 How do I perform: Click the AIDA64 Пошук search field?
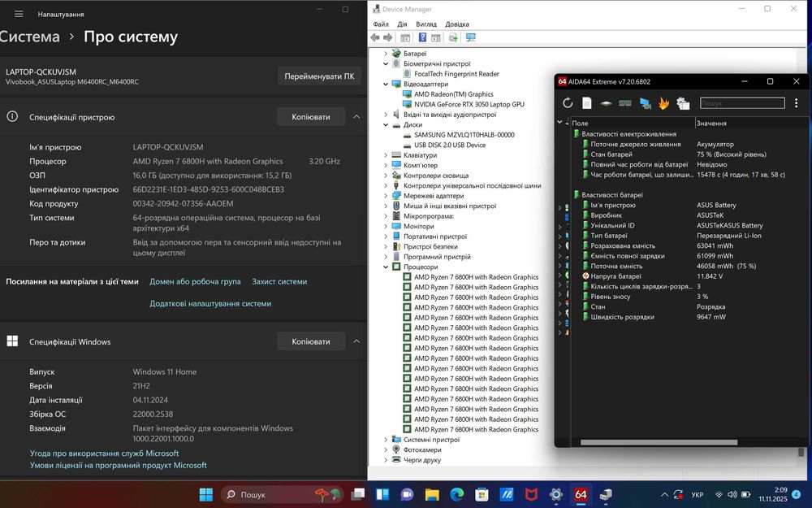(742, 103)
